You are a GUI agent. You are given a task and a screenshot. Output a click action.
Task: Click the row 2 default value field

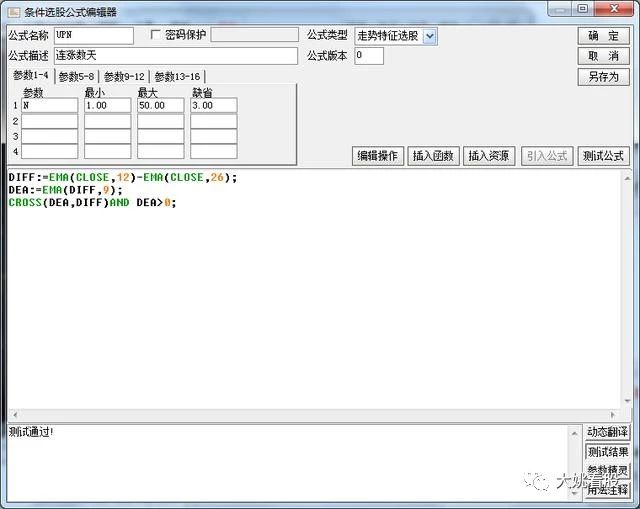pos(213,121)
